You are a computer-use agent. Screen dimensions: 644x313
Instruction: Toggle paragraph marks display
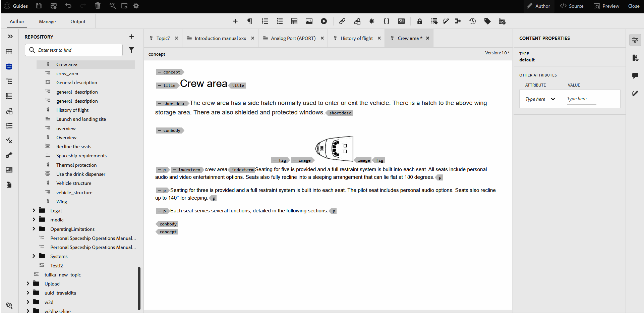249,21
